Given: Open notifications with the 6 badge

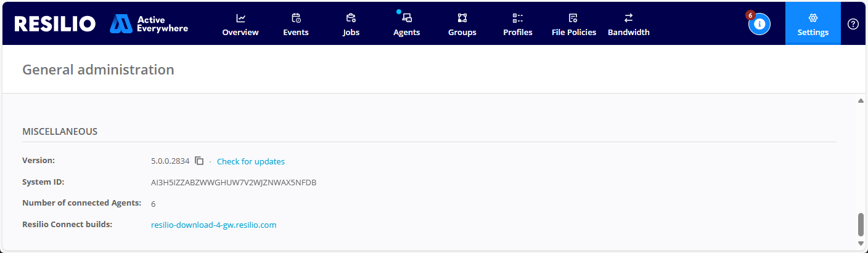Looking at the screenshot, I should tap(759, 24).
